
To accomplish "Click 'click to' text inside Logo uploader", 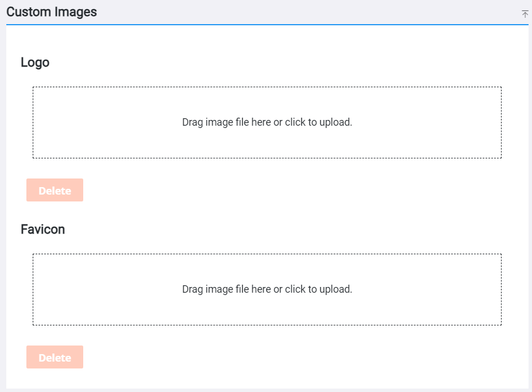I will (x=301, y=122).
